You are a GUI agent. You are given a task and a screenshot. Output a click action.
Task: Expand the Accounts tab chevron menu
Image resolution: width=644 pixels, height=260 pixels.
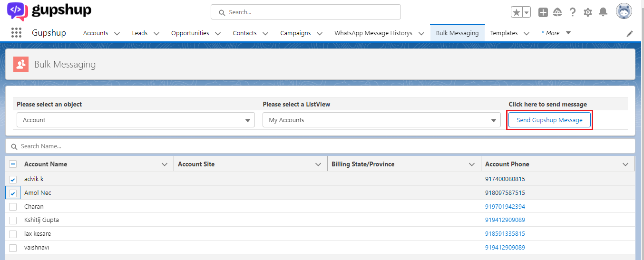(117, 33)
